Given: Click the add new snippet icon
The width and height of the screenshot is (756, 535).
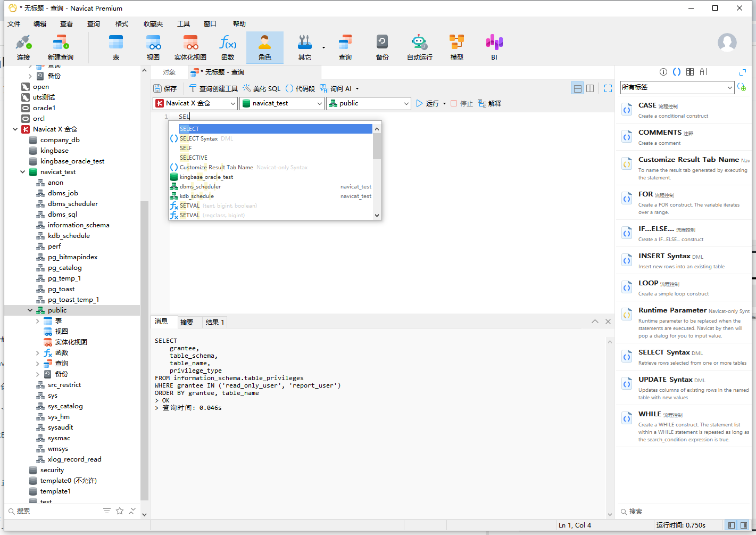Looking at the screenshot, I should click(x=742, y=87).
